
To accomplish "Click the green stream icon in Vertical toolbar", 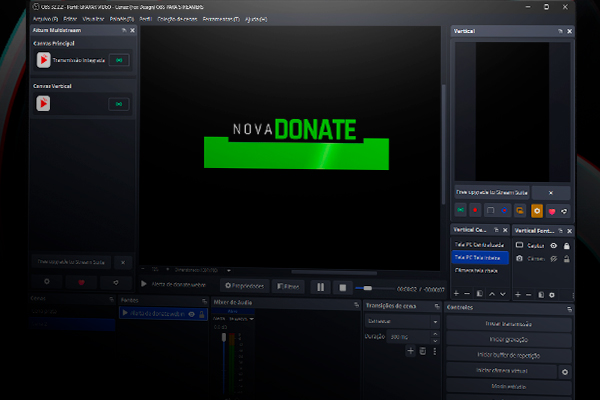I will click(x=461, y=210).
